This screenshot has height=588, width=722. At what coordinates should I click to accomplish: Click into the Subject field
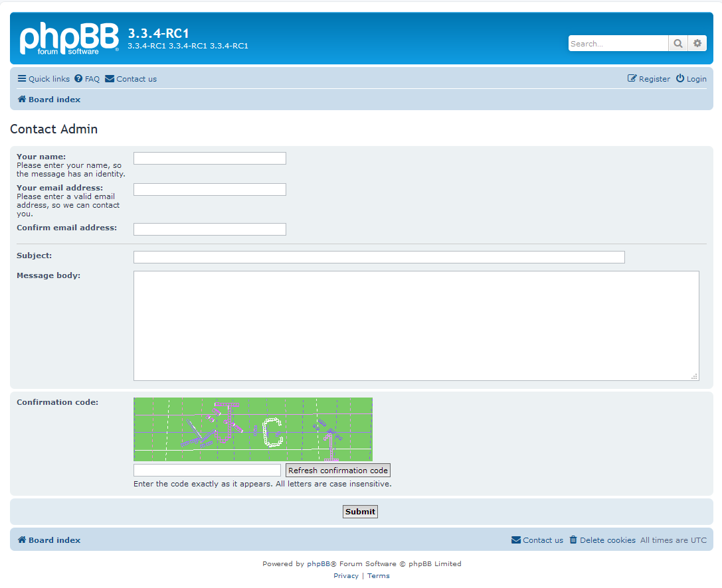click(x=379, y=257)
